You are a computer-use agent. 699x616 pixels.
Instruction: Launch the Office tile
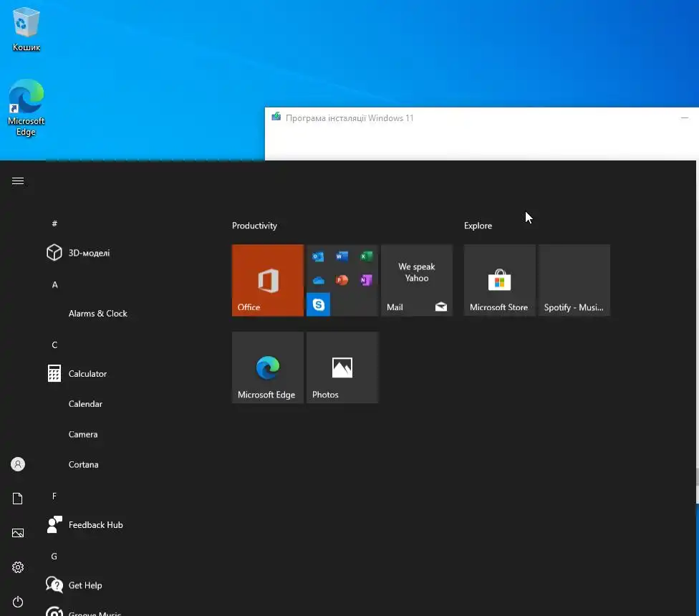point(267,280)
